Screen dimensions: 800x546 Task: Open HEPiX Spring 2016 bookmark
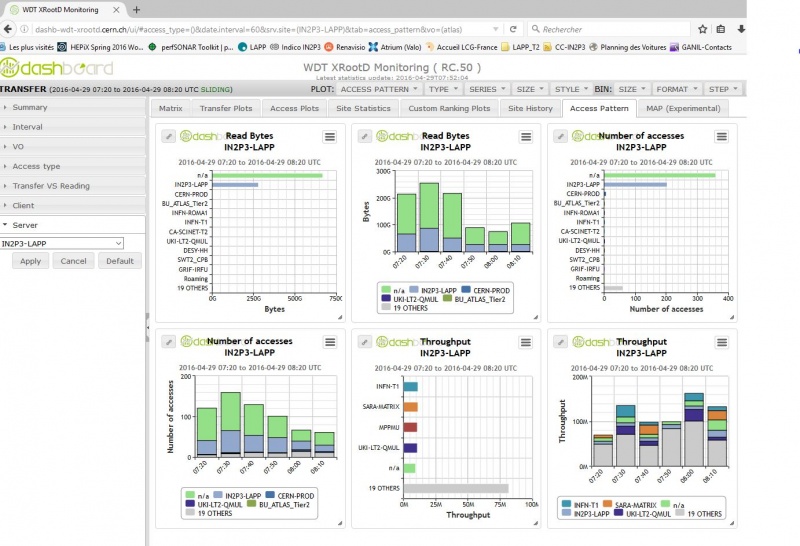click(x=101, y=47)
